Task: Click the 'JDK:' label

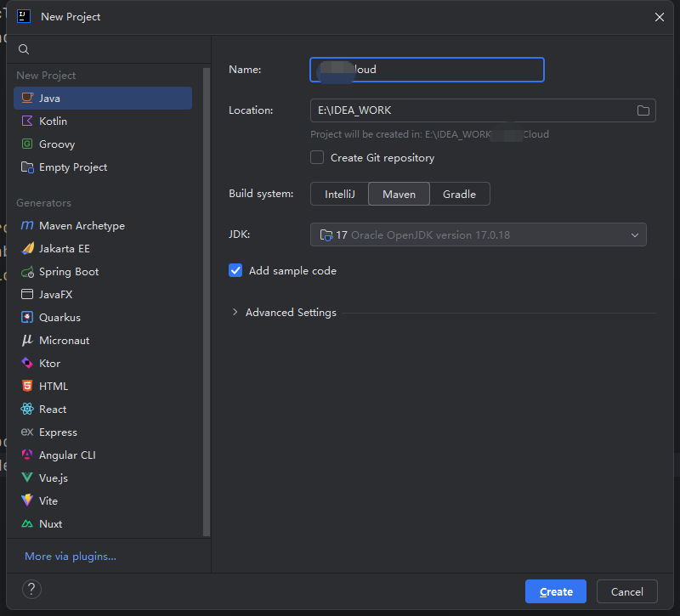Action: pos(240,235)
